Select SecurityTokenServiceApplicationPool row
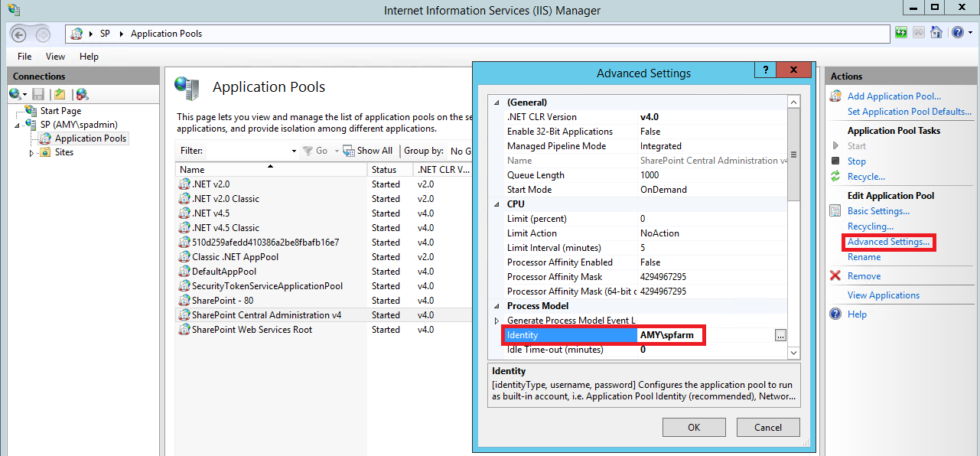 [x=324, y=286]
